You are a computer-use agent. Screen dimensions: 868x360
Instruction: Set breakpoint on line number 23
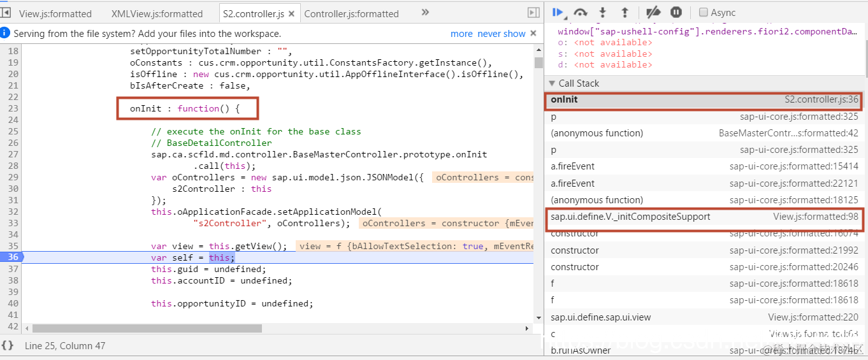click(x=13, y=108)
